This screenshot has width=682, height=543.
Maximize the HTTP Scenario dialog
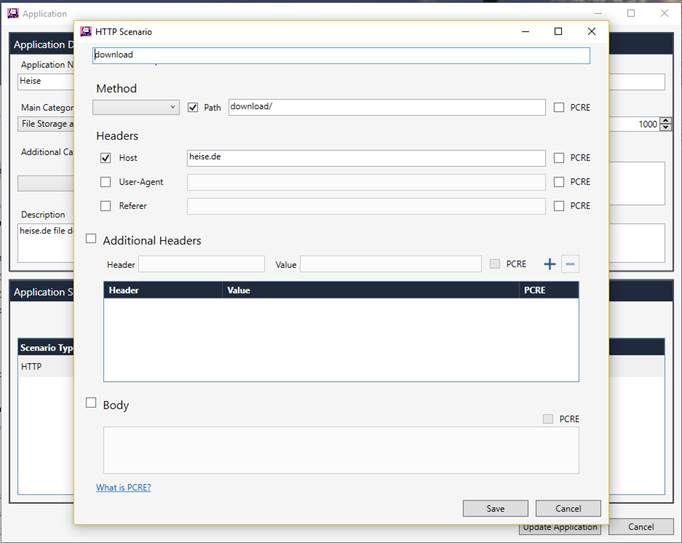(558, 31)
